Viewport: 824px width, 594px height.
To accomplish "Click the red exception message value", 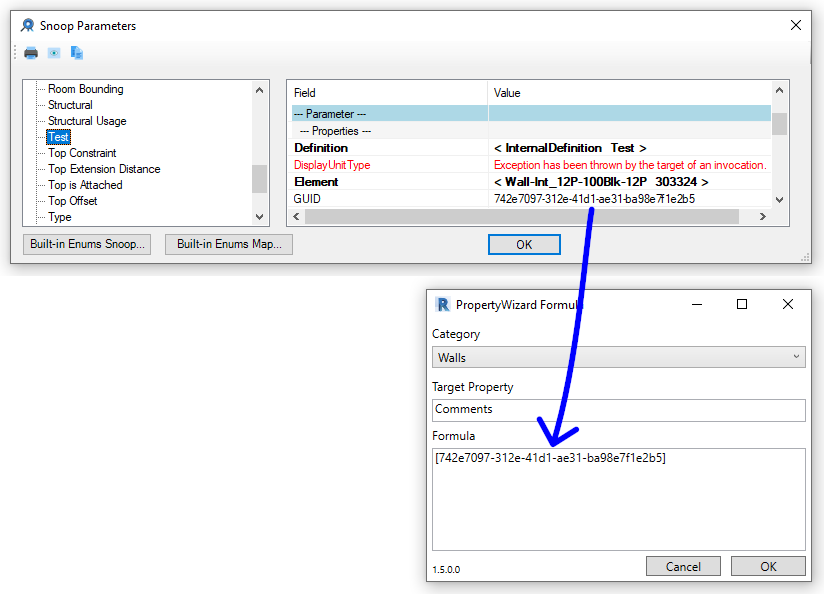I will [630, 165].
